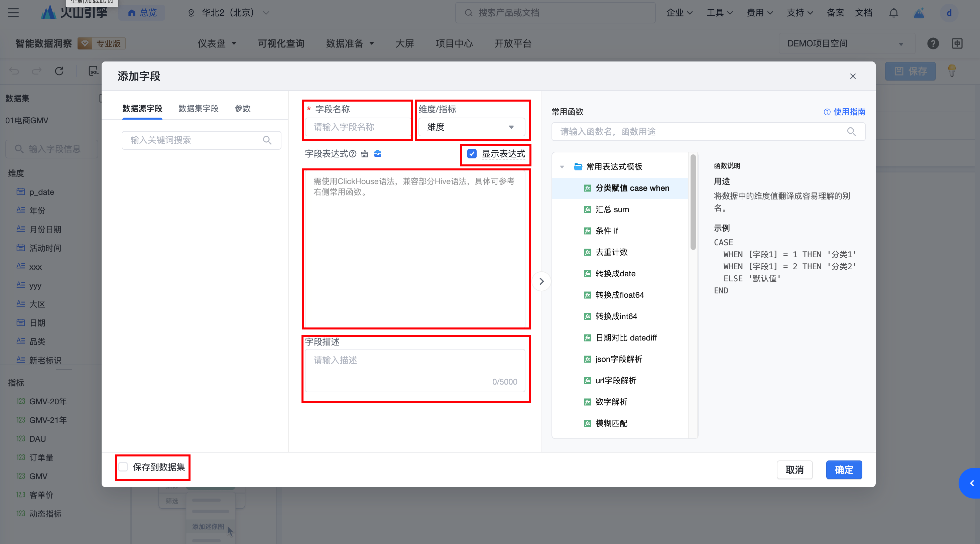Viewport: 980px width, 544px height.
Task: Uncheck the 显示表达式 checkbox
Action: pos(472,154)
